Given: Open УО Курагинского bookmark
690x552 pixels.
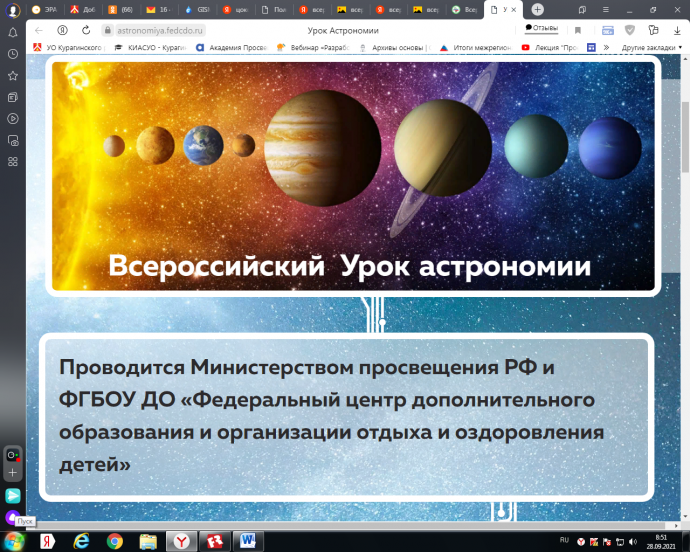Looking at the screenshot, I should coord(69,48).
